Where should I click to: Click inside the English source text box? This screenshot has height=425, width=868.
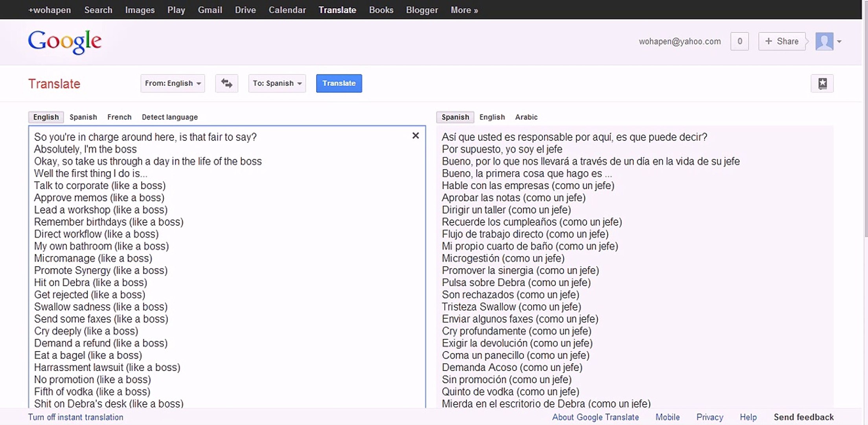point(227,267)
